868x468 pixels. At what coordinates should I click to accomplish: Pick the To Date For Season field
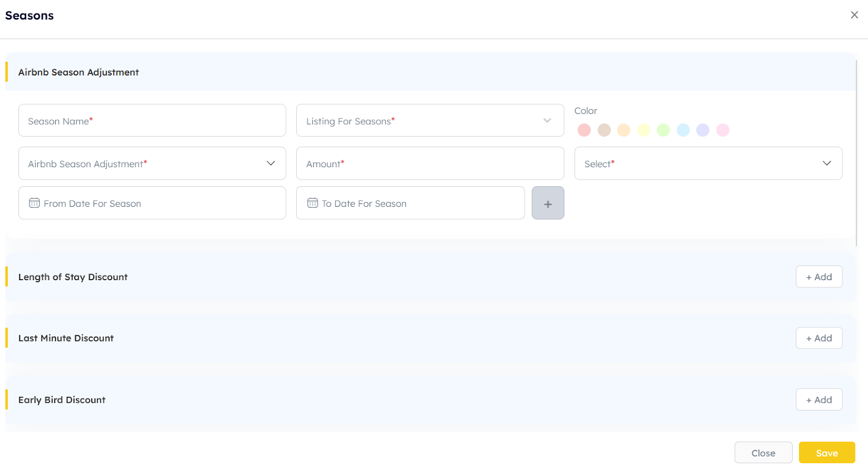tap(410, 203)
